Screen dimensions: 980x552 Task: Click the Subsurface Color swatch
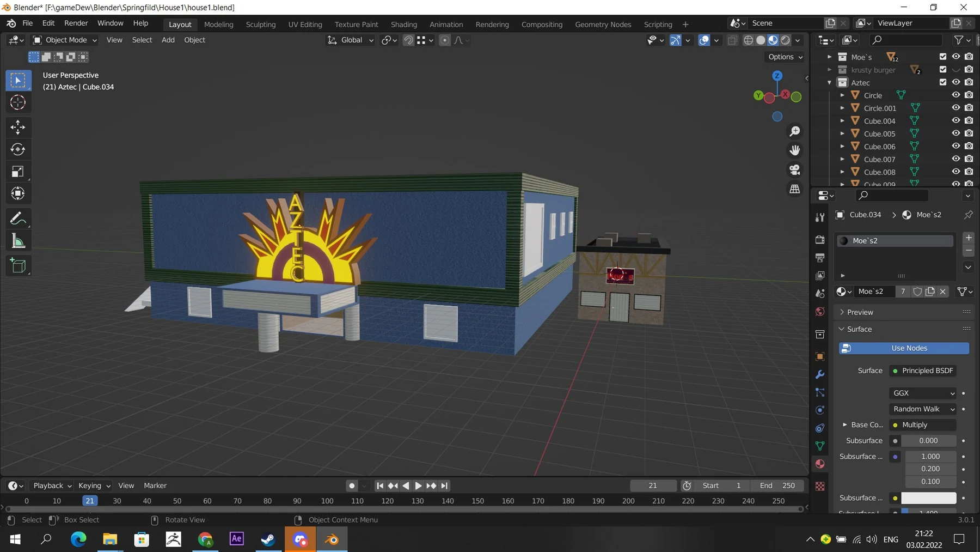(x=928, y=498)
